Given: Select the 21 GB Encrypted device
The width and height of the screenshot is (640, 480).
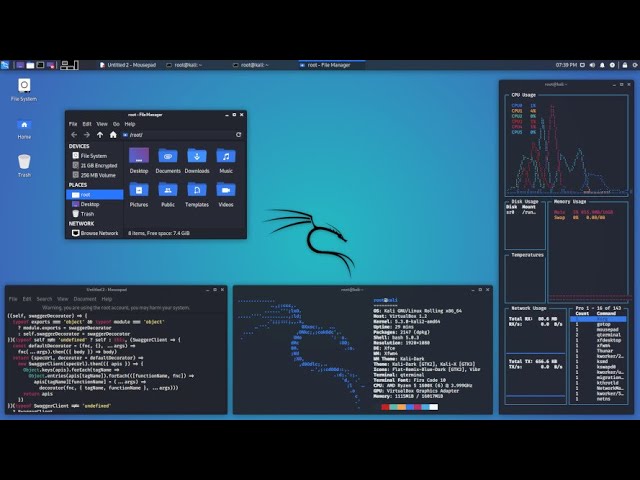Looking at the screenshot, I should 94,166.
